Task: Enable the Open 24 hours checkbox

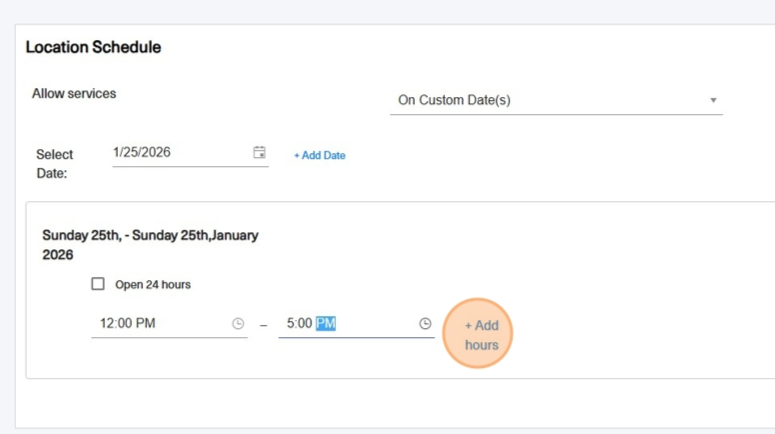Action: (x=98, y=284)
